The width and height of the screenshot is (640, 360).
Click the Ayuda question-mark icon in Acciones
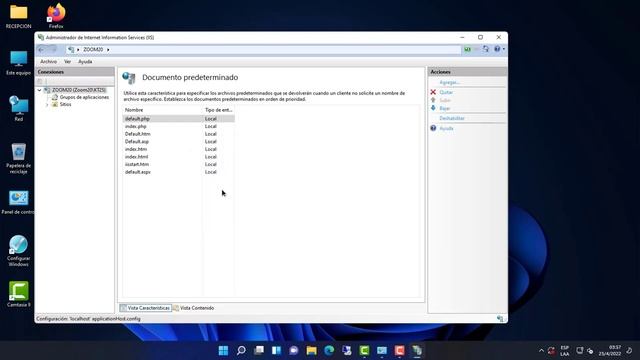click(x=433, y=128)
